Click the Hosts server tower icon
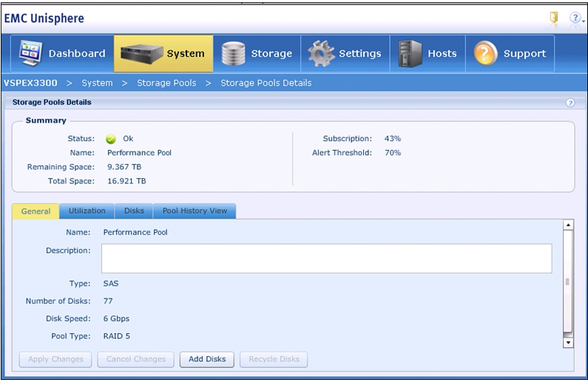 pos(410,54)
